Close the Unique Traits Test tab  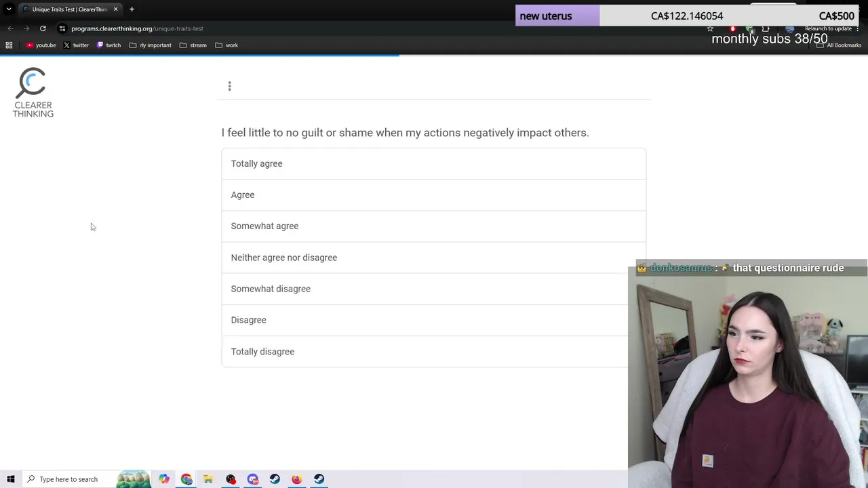coord(115,9)
